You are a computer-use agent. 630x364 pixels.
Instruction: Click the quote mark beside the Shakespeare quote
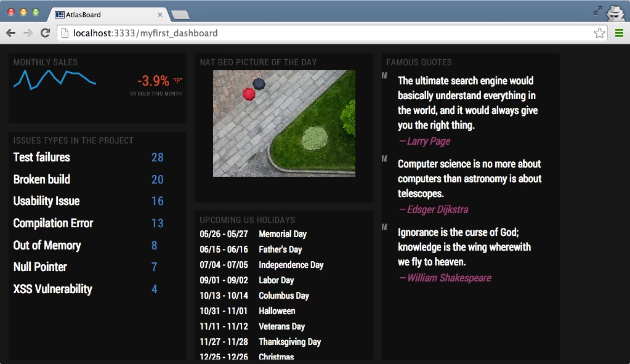pyautogui.click(x=384, y=227)
